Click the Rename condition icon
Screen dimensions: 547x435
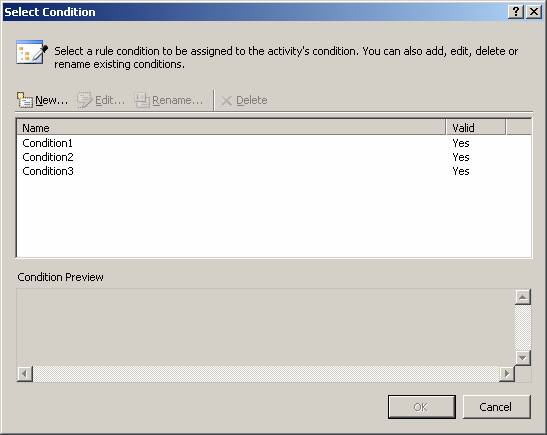coord(142,100)
